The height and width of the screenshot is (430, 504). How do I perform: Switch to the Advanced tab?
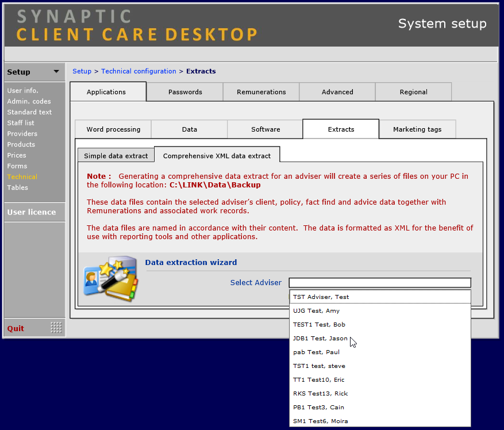(337, 92)
